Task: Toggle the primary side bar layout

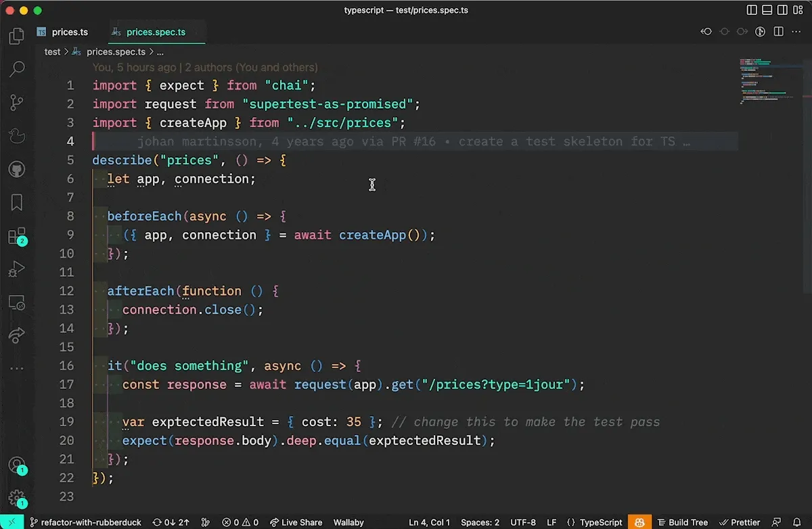Action: 752,10
